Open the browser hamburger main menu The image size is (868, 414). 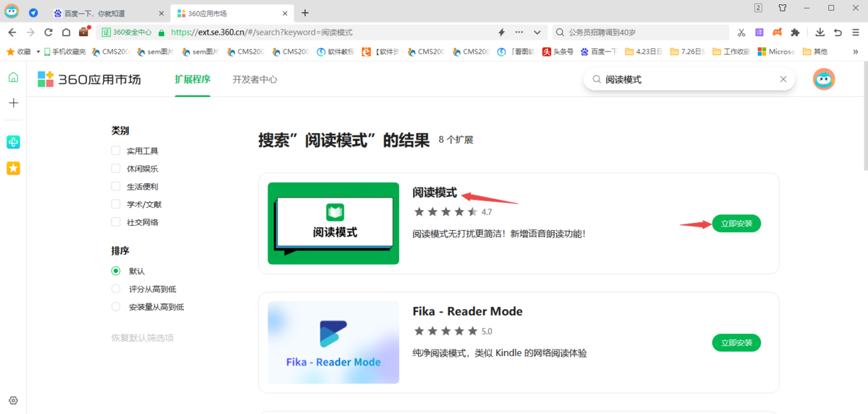(x=856, y=33)
